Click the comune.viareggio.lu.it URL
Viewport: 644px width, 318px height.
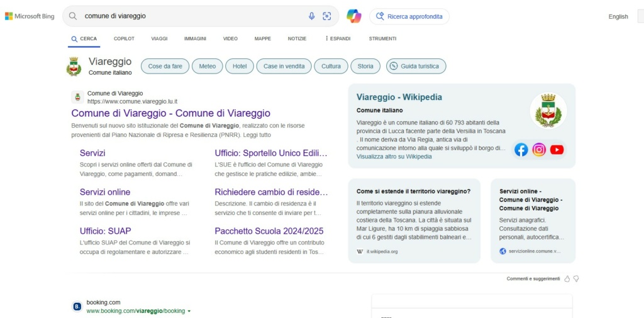(x=132, y=101)
